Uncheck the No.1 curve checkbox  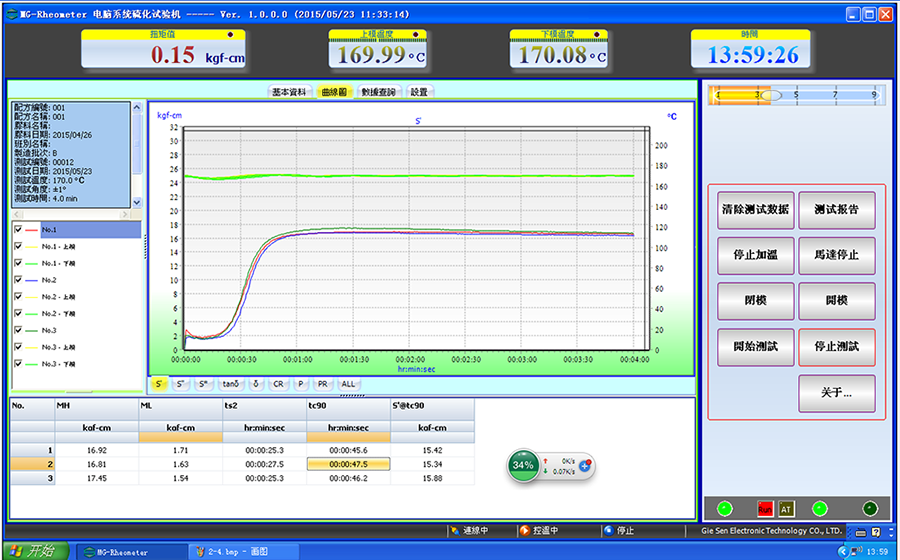pos(19,230)
